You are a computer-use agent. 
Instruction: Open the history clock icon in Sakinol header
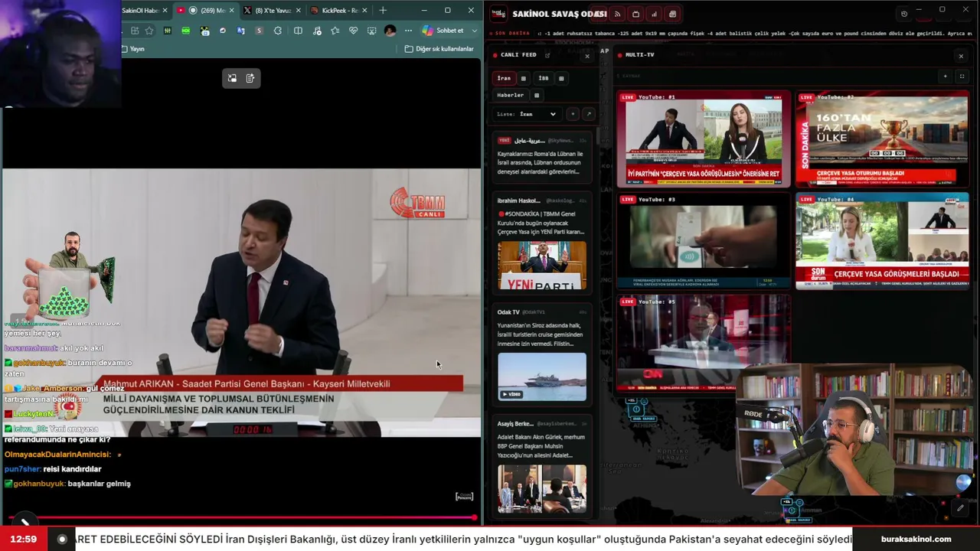point(904,14)
